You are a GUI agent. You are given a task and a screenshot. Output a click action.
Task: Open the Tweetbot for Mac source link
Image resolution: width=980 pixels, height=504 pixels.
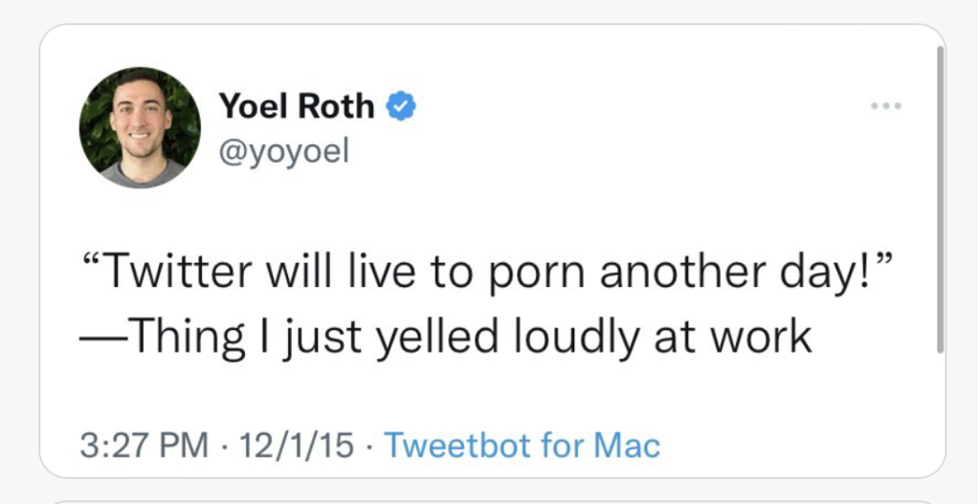522,446
